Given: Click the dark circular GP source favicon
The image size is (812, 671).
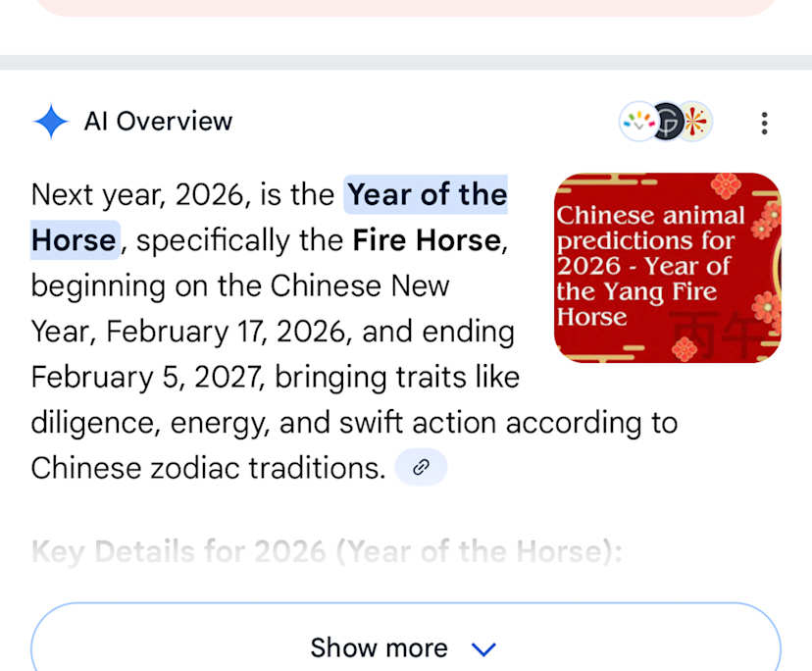Looking at the screenshot, I should 668,122.
